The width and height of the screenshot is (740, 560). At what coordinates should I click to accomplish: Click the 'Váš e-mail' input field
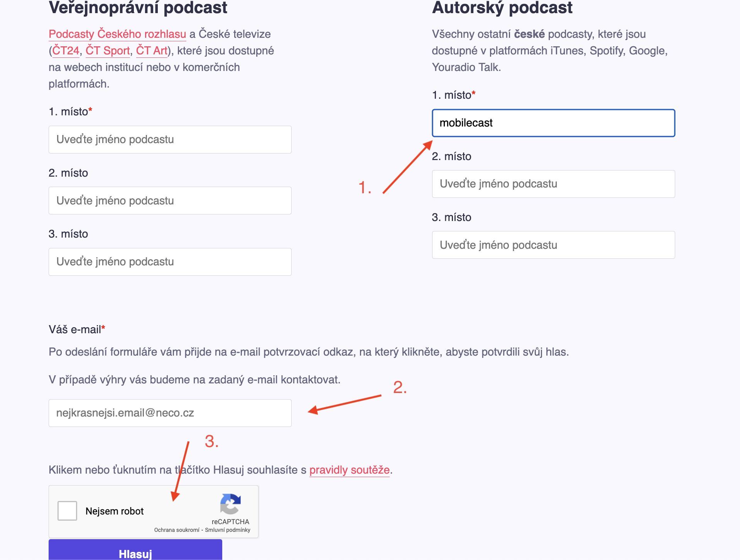tap(170, 413)
